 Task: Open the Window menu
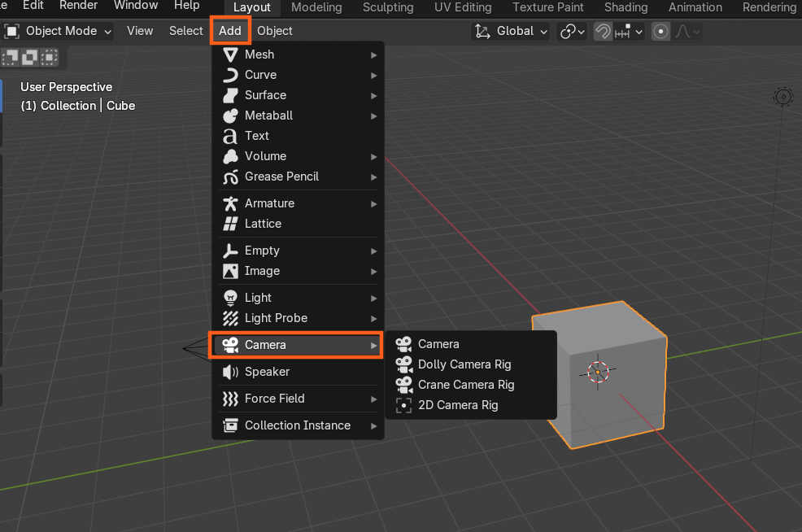136,6
